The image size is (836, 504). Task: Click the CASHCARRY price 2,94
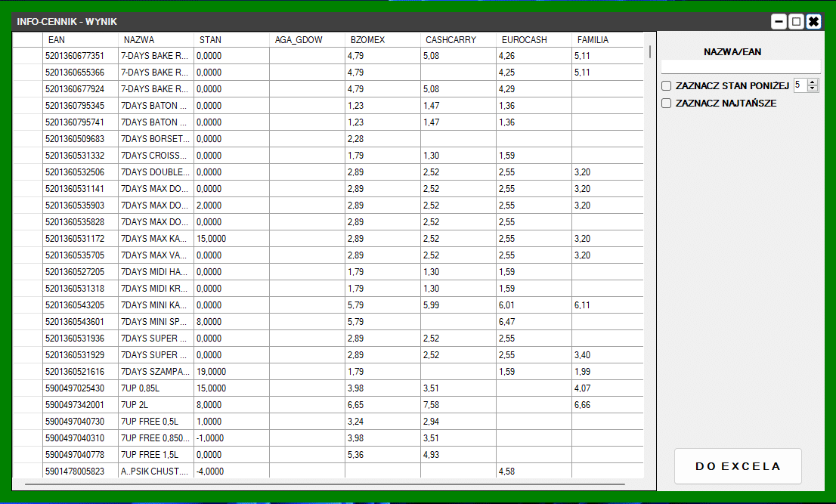click(458, 422)
